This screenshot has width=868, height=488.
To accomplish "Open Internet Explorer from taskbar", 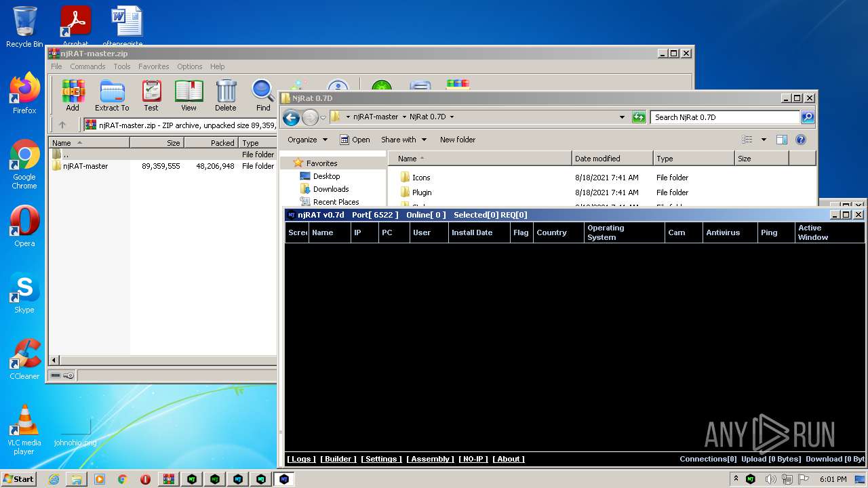I will tap(54, 479).
